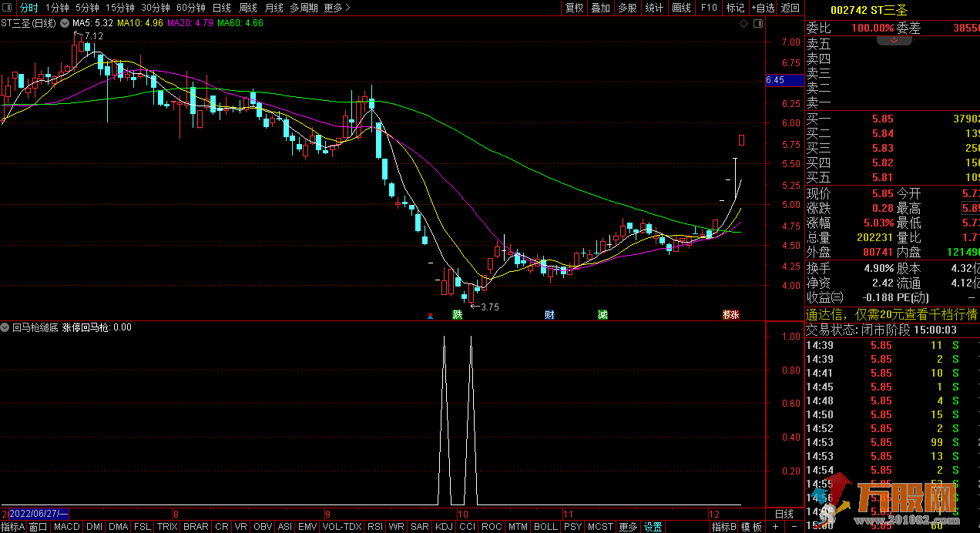This screenshot has height=533, width=980.
Task: Click the 减 event marker on chart
Action: click(602, 314)
